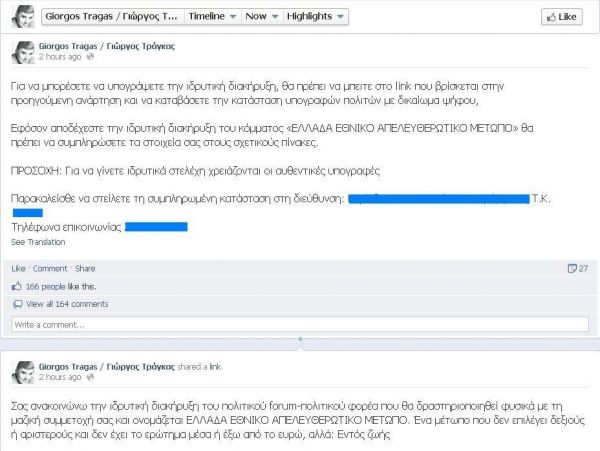Click the thumbs-up icon beside 166 people

coord(16,286)
